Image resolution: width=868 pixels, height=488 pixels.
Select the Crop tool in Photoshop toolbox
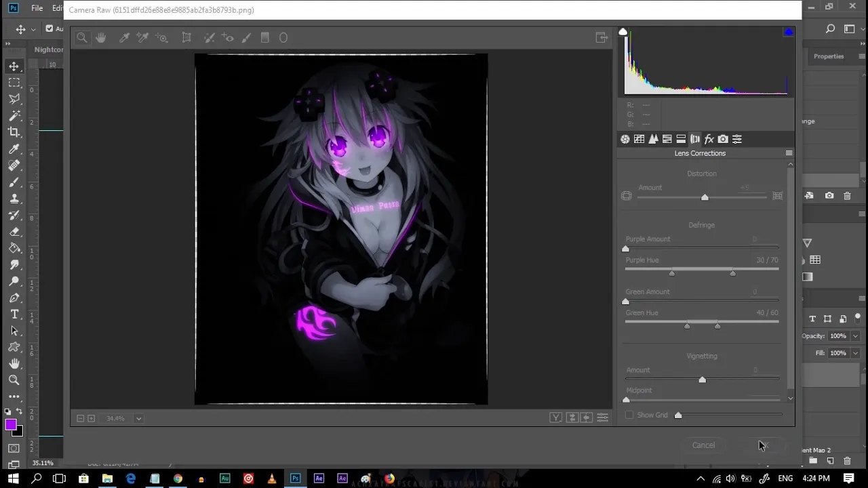(14, 132)
